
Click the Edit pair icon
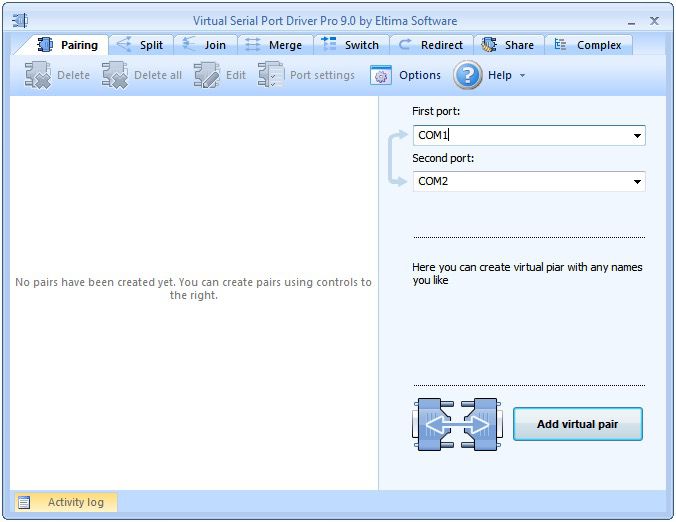(207, 75)
